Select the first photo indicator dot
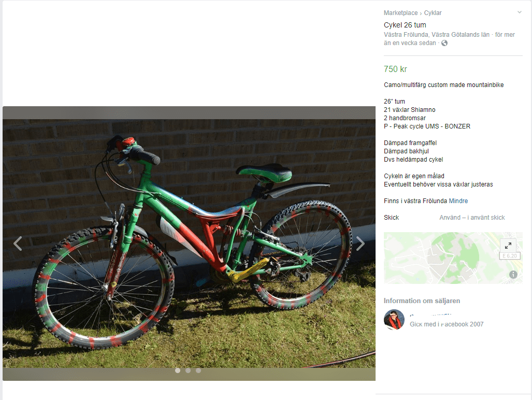Viewport: 532px width, 400px height. point(178,370)
